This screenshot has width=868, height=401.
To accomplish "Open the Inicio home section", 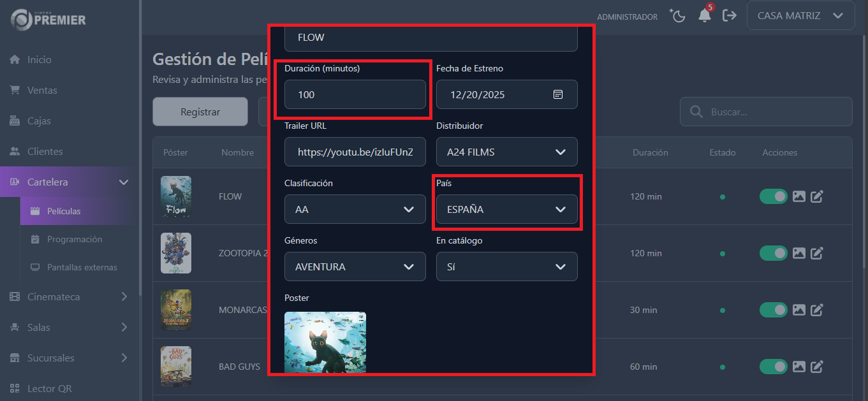I will click(38, 59).
